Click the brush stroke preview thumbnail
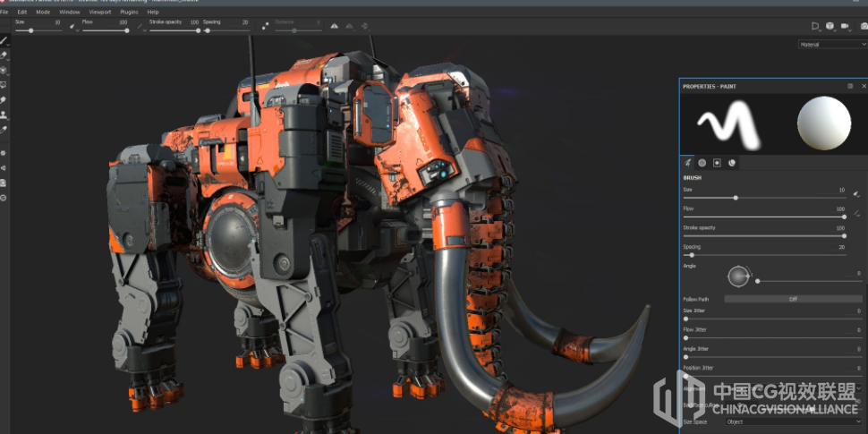This screenshot has width=868, height=434. point(728,124)
